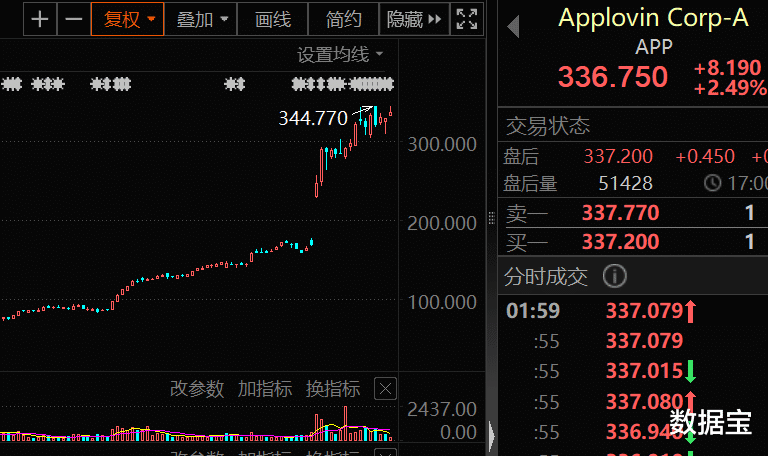Image resolution: width=768 pixels, height=456 pixels.
Task: Switch to 简约 simple view
Action: point(344,19)
